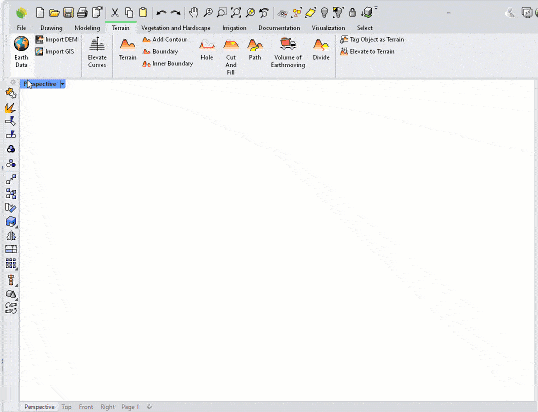Open the blue Box solid tool flyout
The image size is (538, 412).
tap(11, 222)
